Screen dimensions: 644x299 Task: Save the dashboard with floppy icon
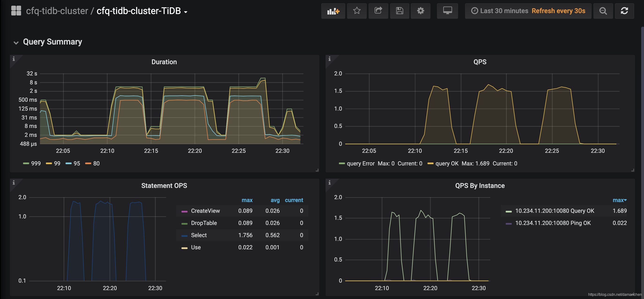pos(399,11)
